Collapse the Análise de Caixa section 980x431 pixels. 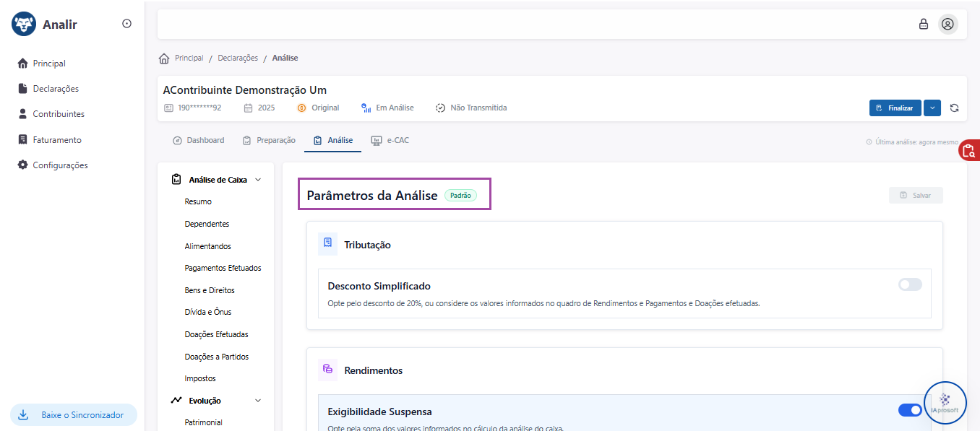[258, 180]
